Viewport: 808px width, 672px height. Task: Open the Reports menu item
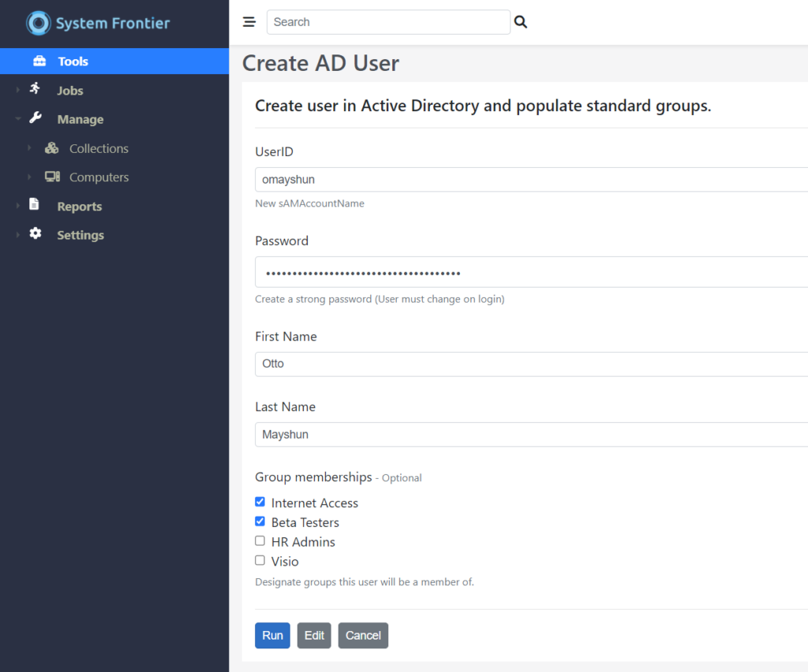[79, 207]
